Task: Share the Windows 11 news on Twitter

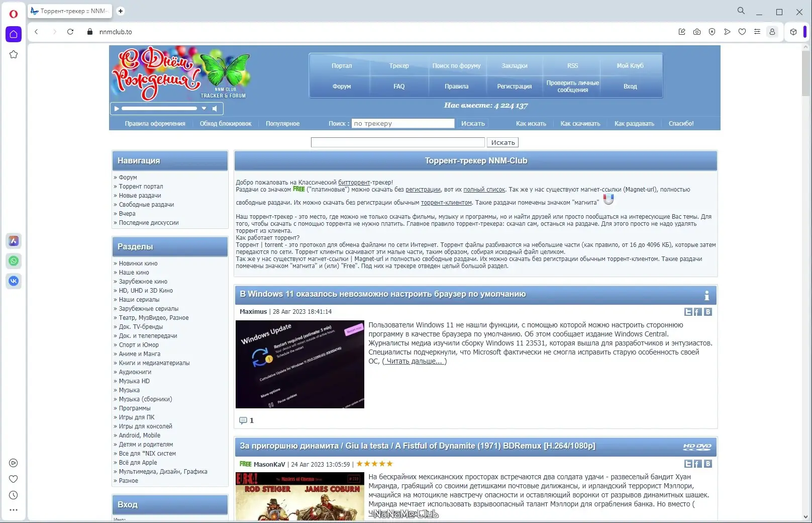Action: [688, 312]
